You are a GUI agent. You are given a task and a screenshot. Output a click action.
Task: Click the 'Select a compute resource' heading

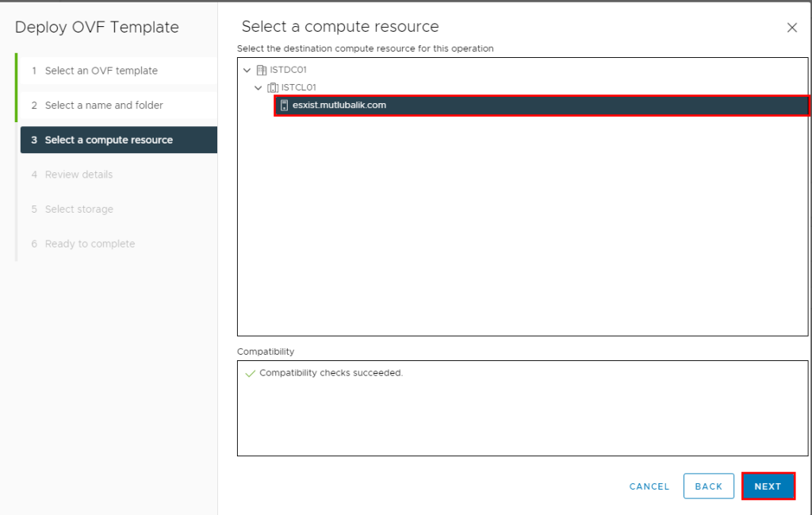pyautogui.click(x=340, y=26)
